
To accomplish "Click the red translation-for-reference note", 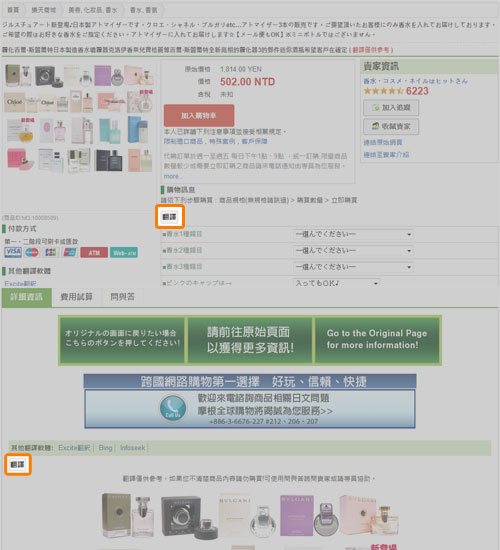I will coord(371,50).
